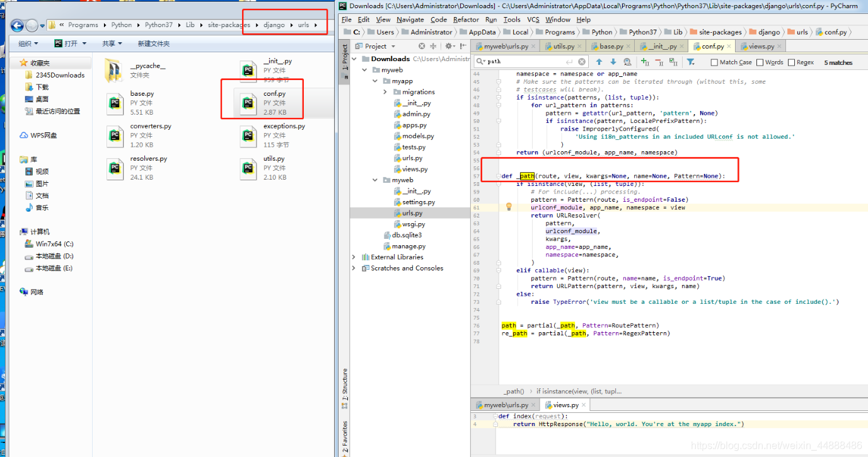Open the Project panel settings gear
868x457 pixels.
point(449,46)
